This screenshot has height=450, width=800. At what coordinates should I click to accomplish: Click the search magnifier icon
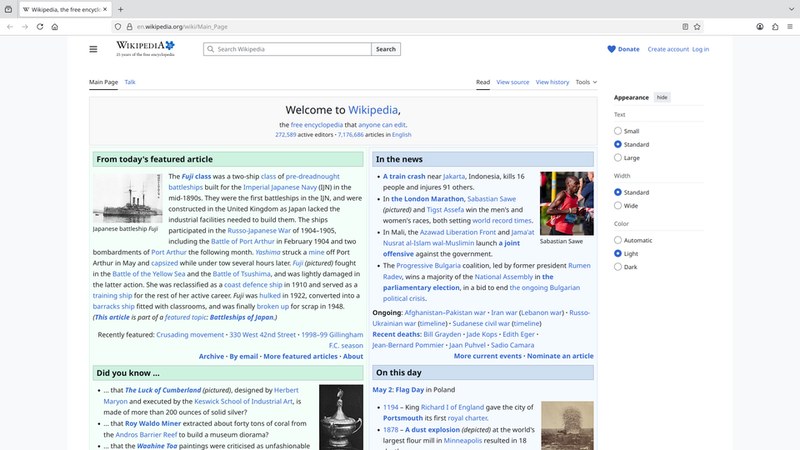[x=210, y=49]
